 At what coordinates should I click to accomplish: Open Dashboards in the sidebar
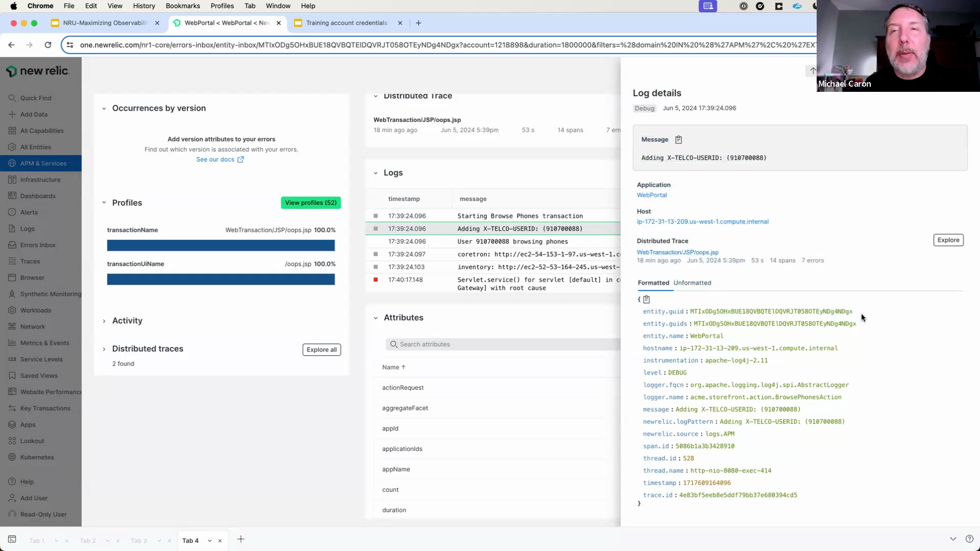[x=38, y=196]
